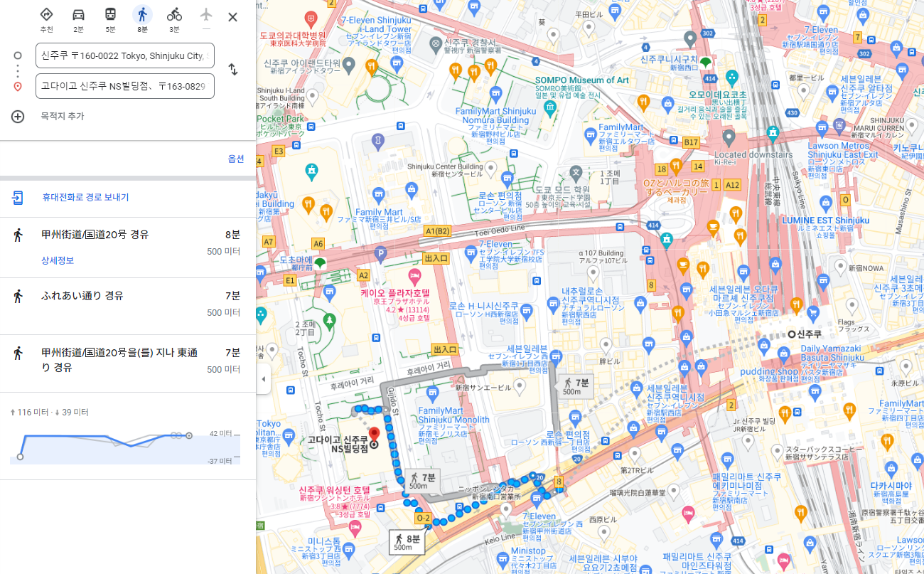Image resolution: width=924 pixels, height=574 pixels.
Task: Click 오모이데요코초 label
Action: pyautogui.click(x=718, y=95)
